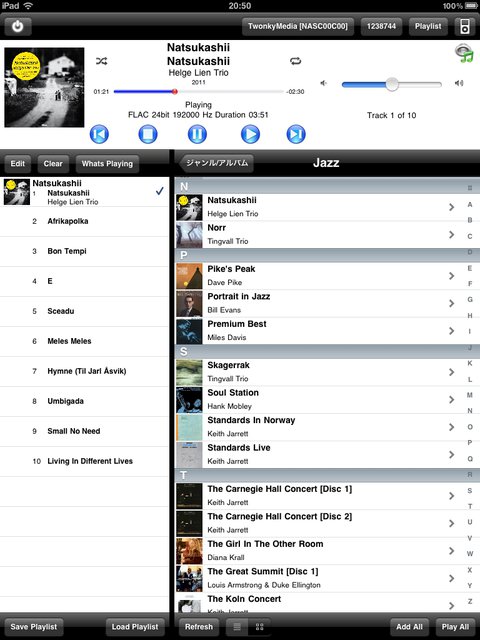The width and height of the screenshot is (480, 640).
Task: Open the Pike's Peak album chevron
Action: tap(451, 276)
